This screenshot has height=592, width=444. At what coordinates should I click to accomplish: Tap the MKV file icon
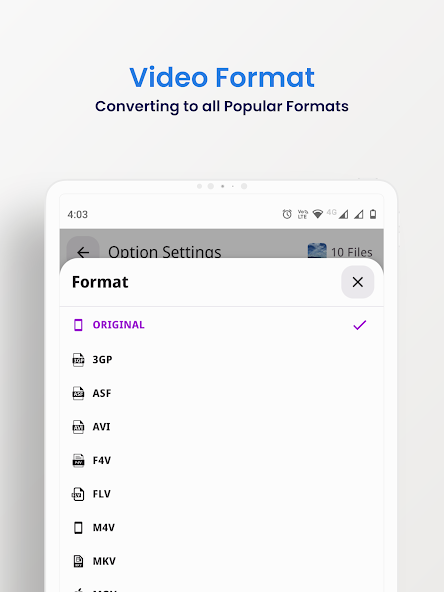78,561
